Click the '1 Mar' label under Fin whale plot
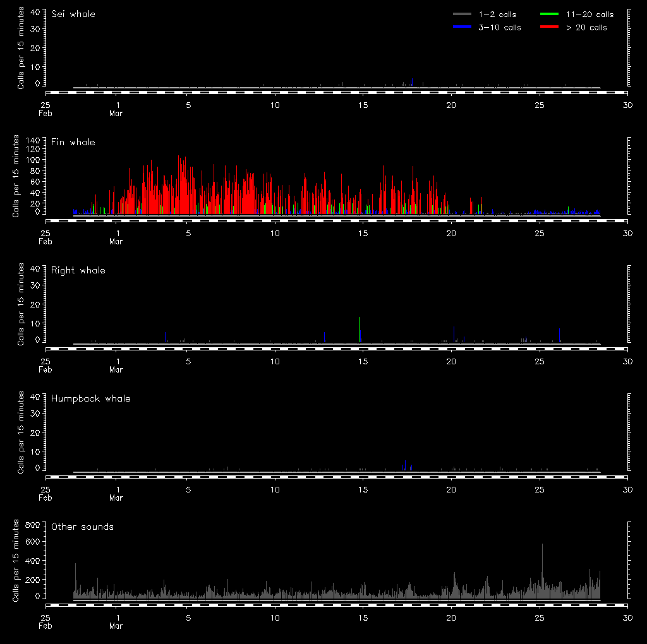This screenshot has width=647, height=644. pyautogui.click(x=117, y=237)
